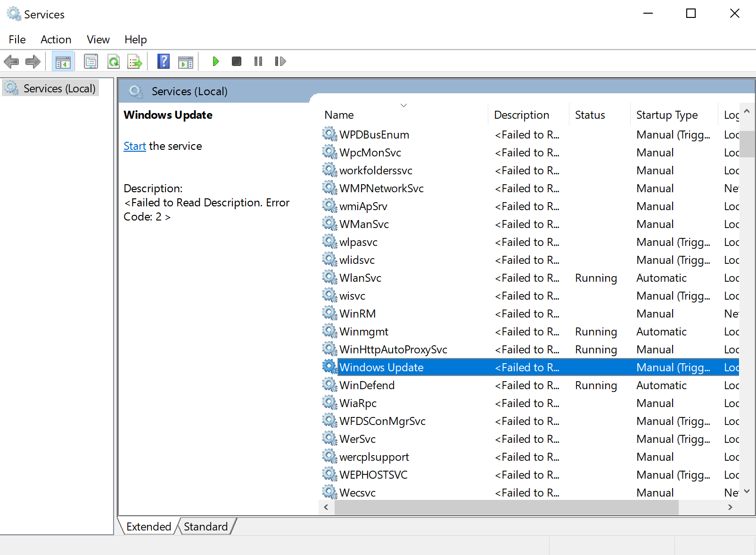Click the vertical scrollbar down arrow
The image size is (756, 555).
(747, 491)
